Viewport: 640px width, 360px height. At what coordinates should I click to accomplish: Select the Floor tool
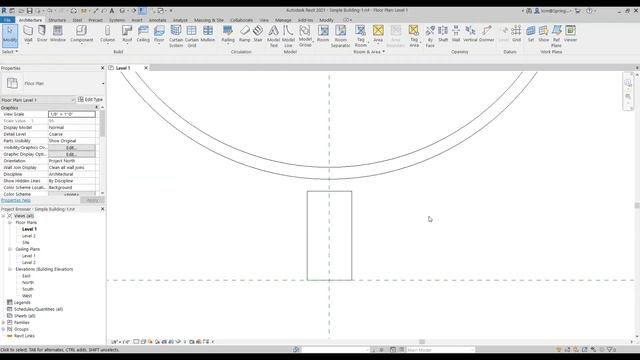tap(159, 33)
